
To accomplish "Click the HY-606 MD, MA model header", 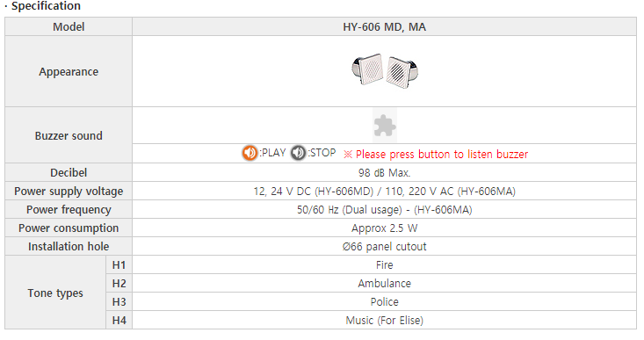I will [x=385, y=26].
